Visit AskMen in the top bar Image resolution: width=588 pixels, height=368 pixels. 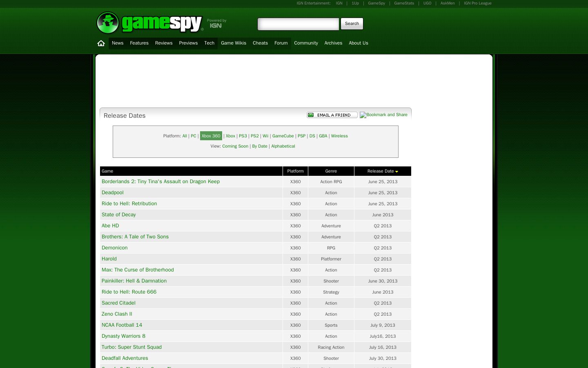[448, 3]
